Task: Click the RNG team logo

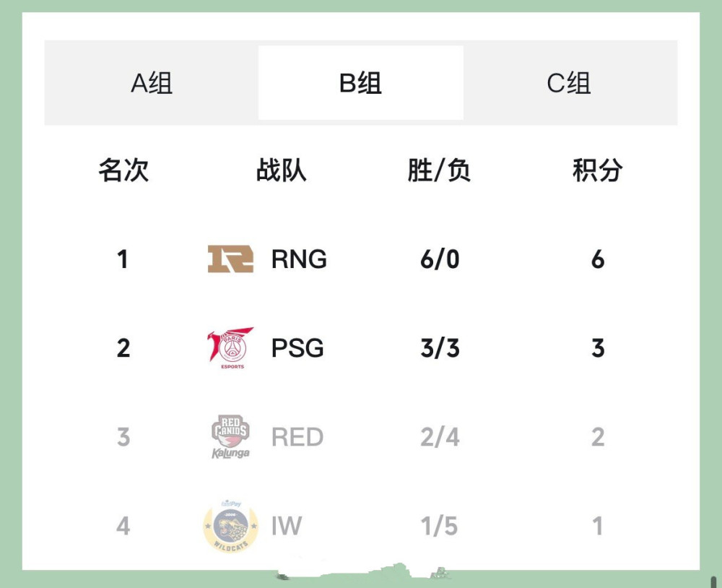Action: pyautogui.click(x=230, y=259)
